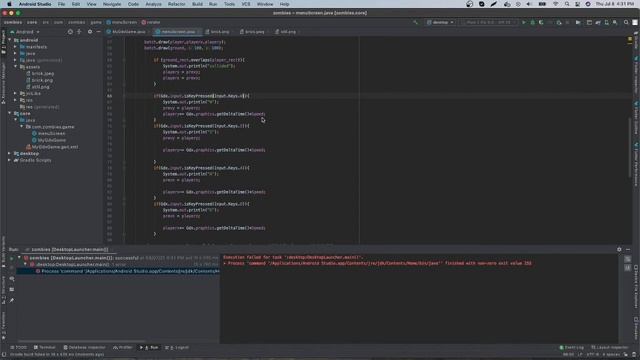The width and height of the screenshot is (640, 360).
Task: Open the Event Log
Action: coord(571,347)
